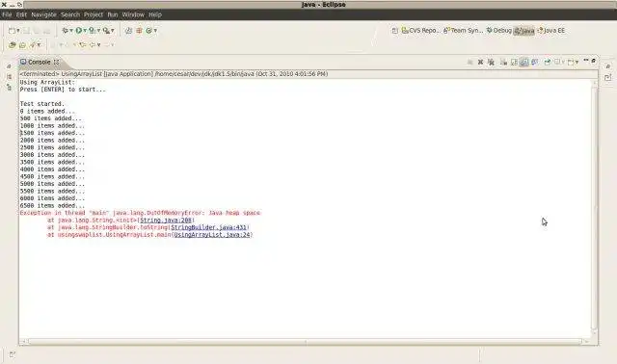The height and width of the screenshot is (364, 617).
Task: Click the OutOfMemoryError exception line
Action: tap(140, 213)
